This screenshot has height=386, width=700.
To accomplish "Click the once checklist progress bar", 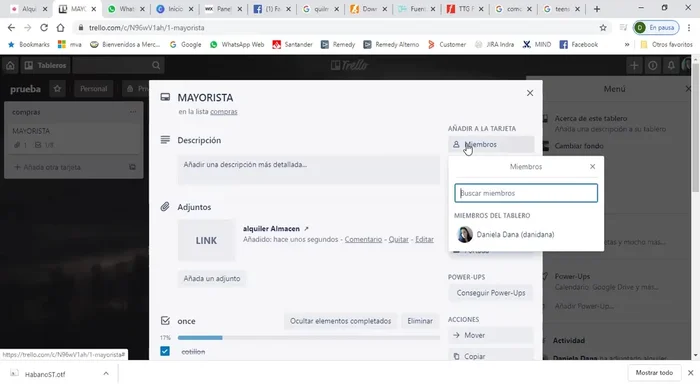I will [x=308, y=338].
